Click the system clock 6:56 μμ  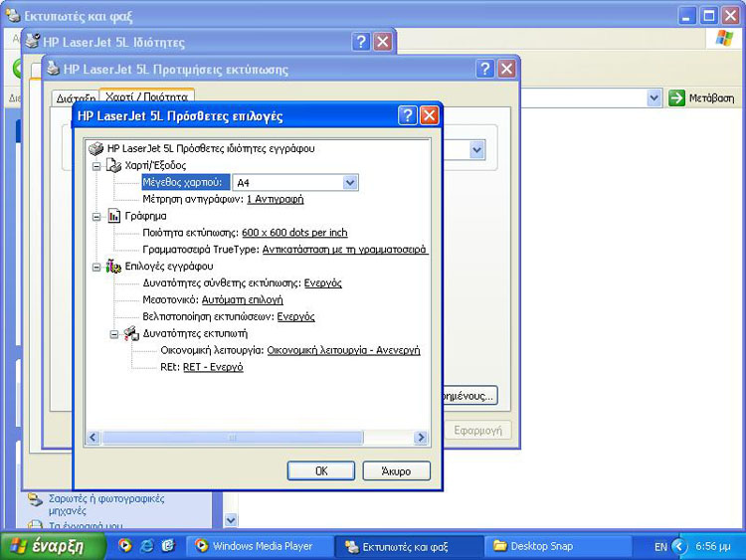[x=713, y=546]
